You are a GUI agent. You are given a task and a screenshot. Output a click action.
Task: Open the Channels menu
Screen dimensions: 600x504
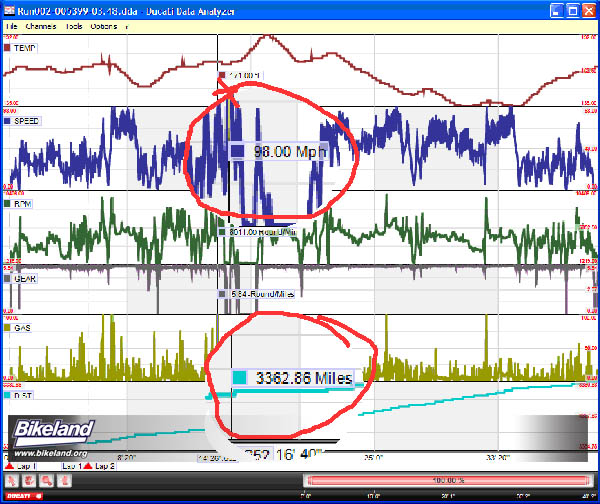coord(39,27)
